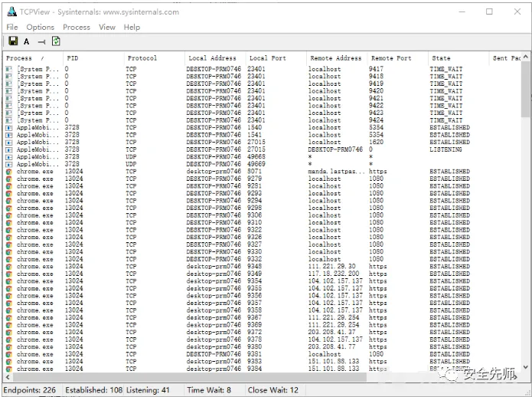Click the Save floppy disk toolbar icon
The height and width of the screenshot is (397, 532).
pos(13,41)
